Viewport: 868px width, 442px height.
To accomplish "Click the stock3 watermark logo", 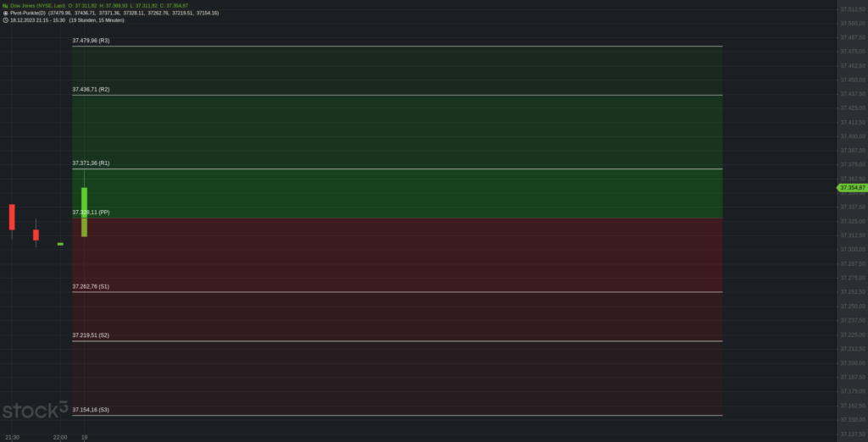I will [x=35, y=410].
